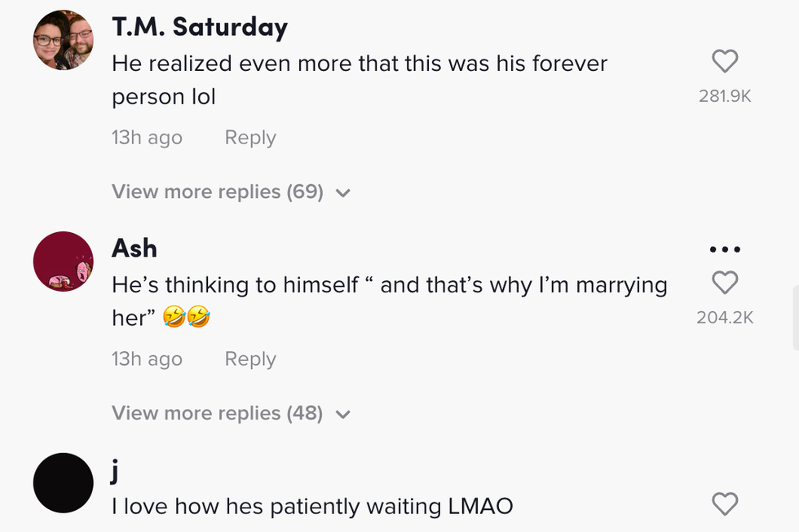Screen dimensions: 799x532
Task: Click Ash's maroon profile avatar
Action: [x=64, y=262]
